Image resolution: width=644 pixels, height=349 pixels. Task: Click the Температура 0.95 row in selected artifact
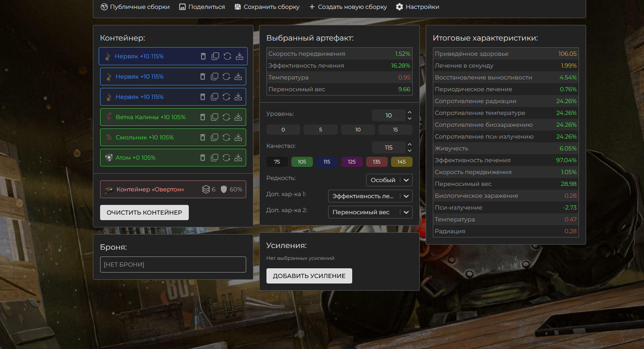[340, 77]
